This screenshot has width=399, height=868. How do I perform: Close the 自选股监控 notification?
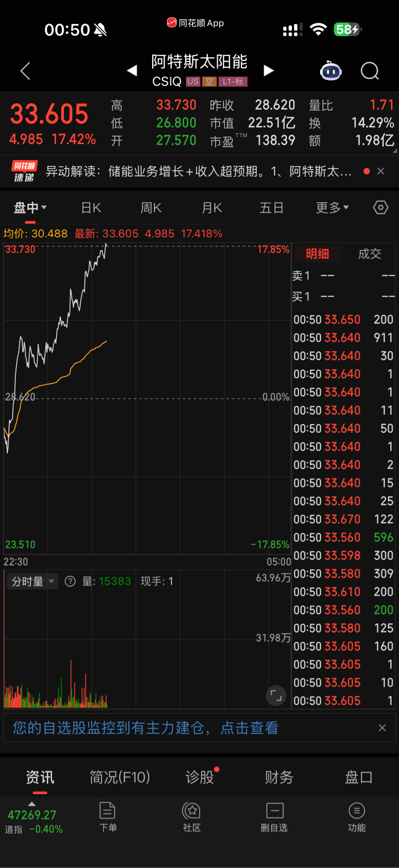tap(382, 728)
